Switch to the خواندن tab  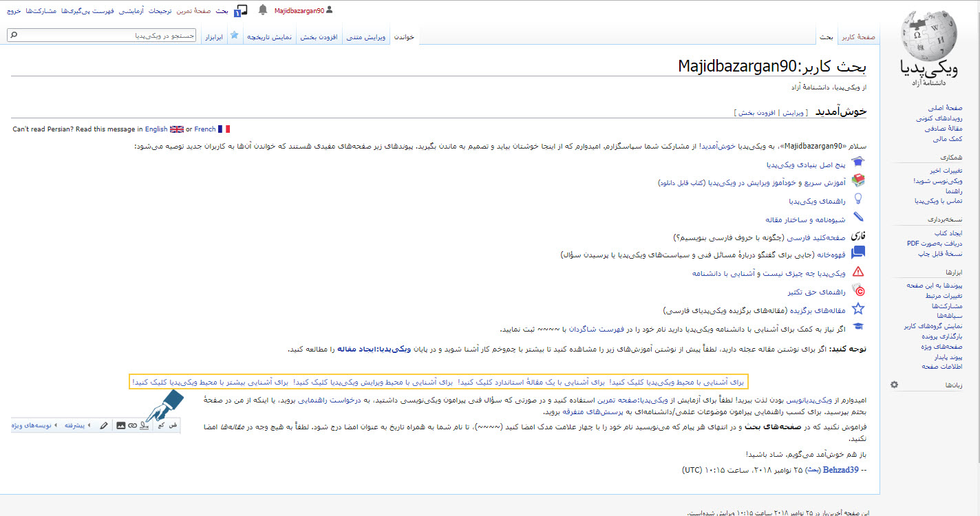click(404, 36)
